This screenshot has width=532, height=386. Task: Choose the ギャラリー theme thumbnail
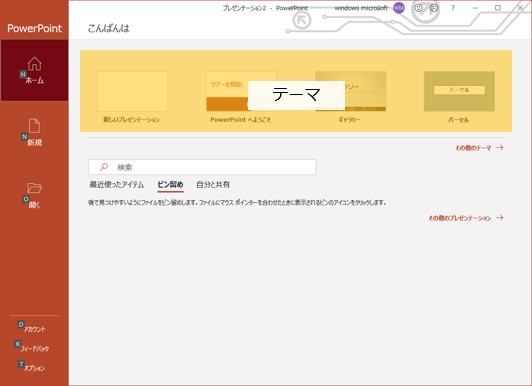pyautogui.click(x=350, y=91)
